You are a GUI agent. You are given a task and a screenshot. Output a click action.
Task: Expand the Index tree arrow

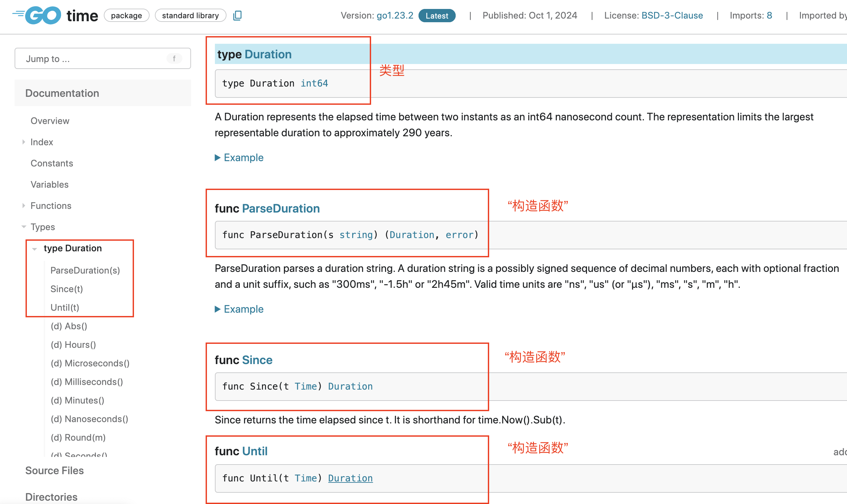click(24, 142)
